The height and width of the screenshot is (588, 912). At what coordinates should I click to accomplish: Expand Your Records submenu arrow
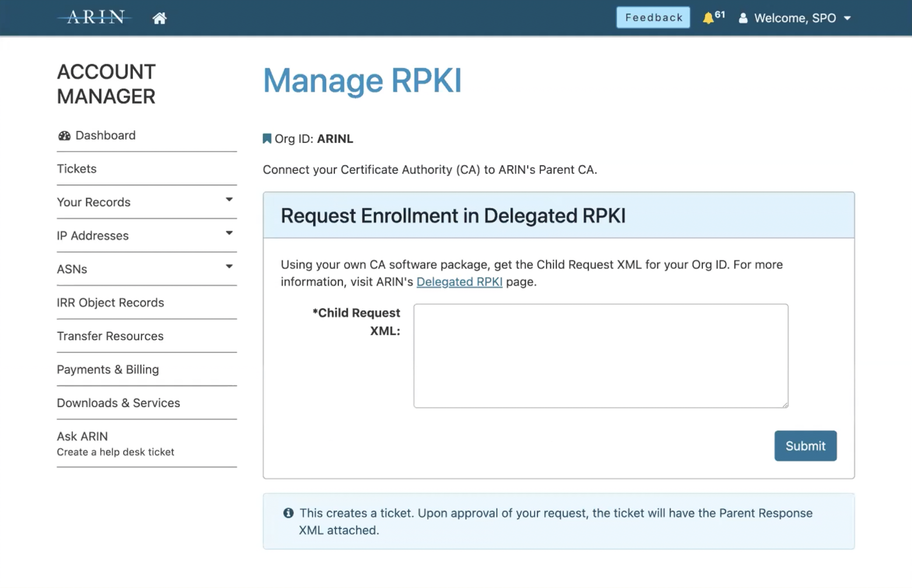229,200
